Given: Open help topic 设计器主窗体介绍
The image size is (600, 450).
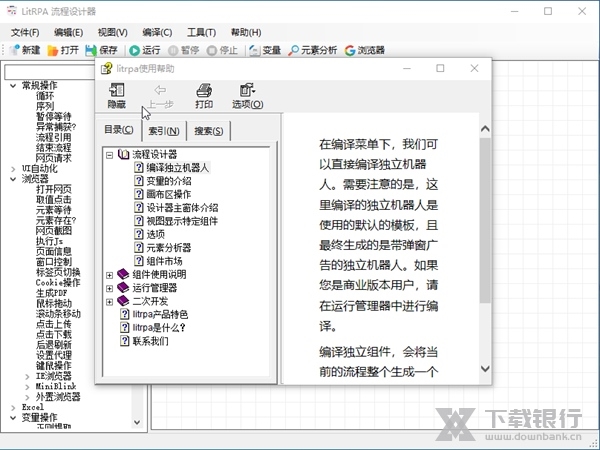Looking at the screenshot, I should coord(182,207).
